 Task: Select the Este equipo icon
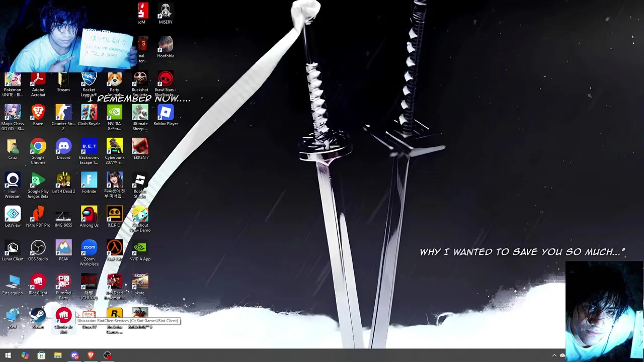click(13, 284)
